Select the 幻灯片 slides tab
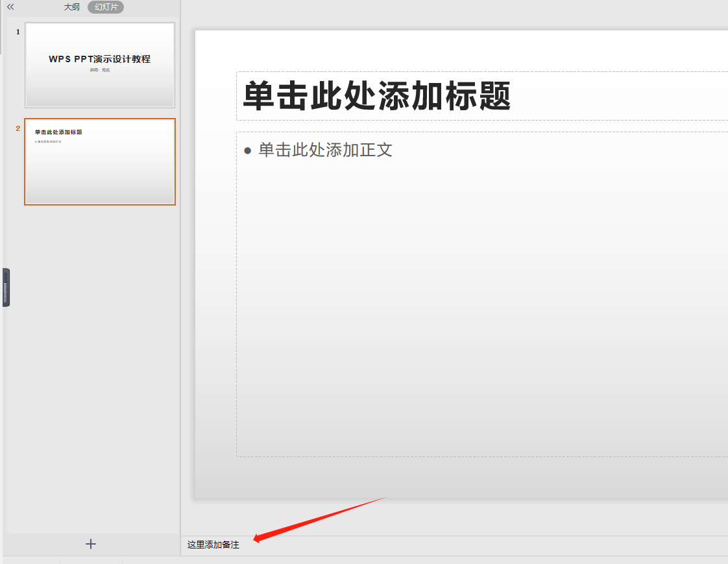Viewport: 728px width, 564px height. [x=106, y=7]
